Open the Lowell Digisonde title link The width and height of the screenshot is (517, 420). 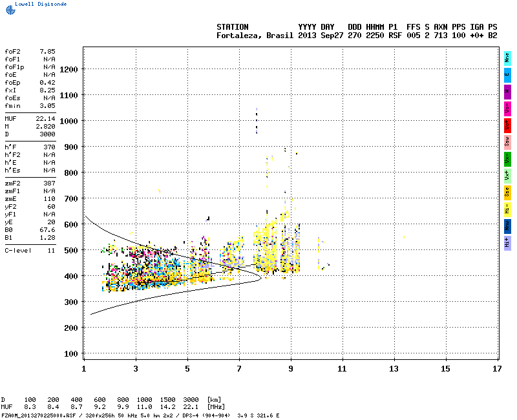pos(41,4)
